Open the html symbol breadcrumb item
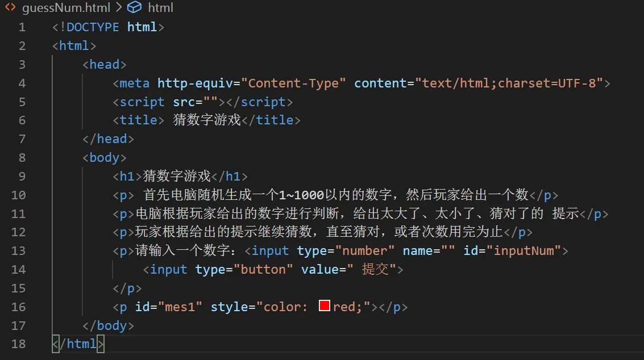This screenshot has height=360, width=644. pos(160,7)
